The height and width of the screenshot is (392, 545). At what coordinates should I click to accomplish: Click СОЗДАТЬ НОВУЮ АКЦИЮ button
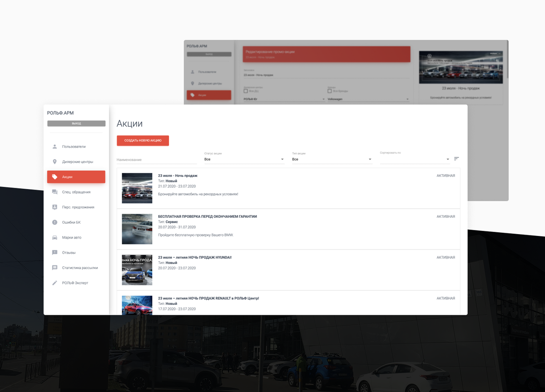point(143,141)
